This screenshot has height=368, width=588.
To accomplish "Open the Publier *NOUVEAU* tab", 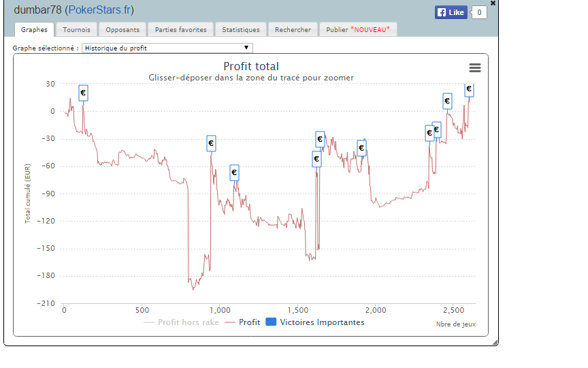I will (x=358, y=30).
